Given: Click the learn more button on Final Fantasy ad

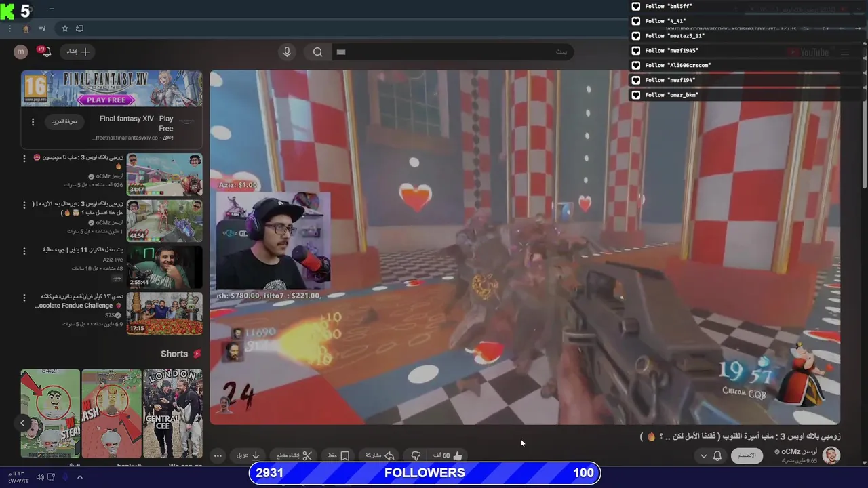Looking at the screenshot, I should 65,121.
